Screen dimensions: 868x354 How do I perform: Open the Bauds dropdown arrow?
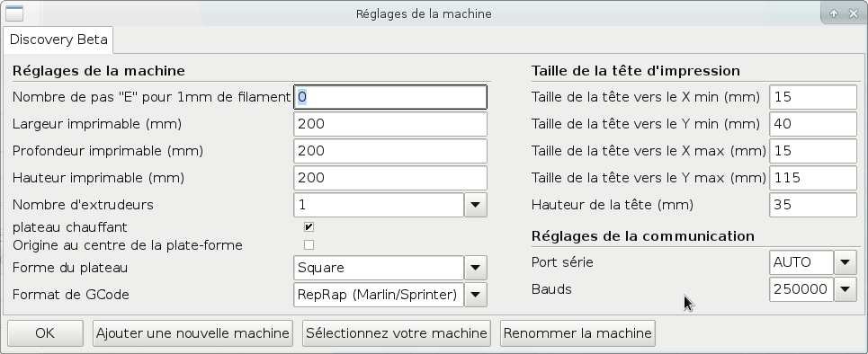pos(845,289)
